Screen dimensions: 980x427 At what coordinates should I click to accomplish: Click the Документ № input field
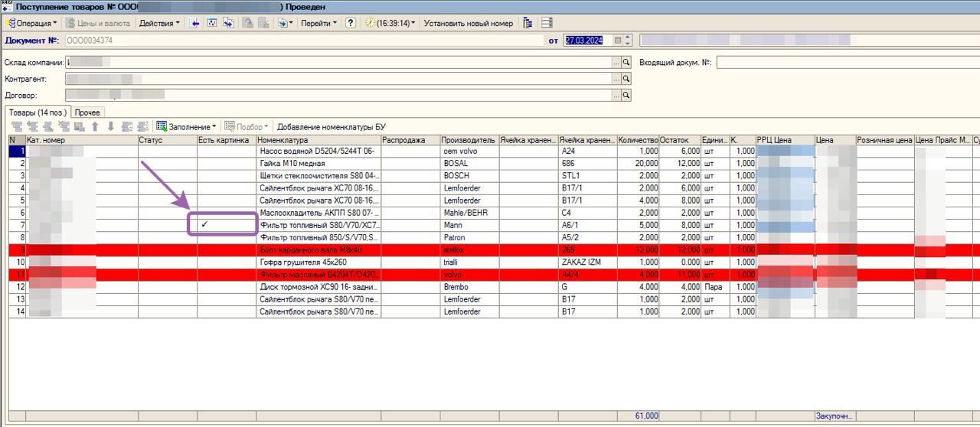coord(303,41)
